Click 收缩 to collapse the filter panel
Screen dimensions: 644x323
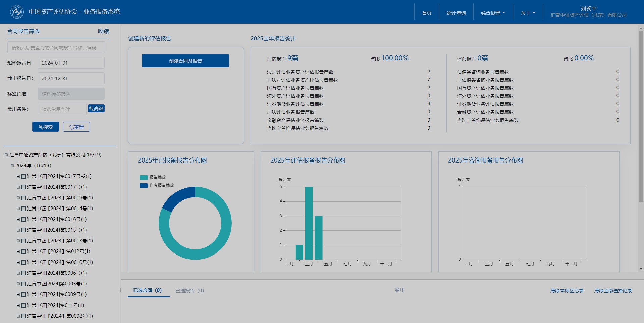[103, 31]
